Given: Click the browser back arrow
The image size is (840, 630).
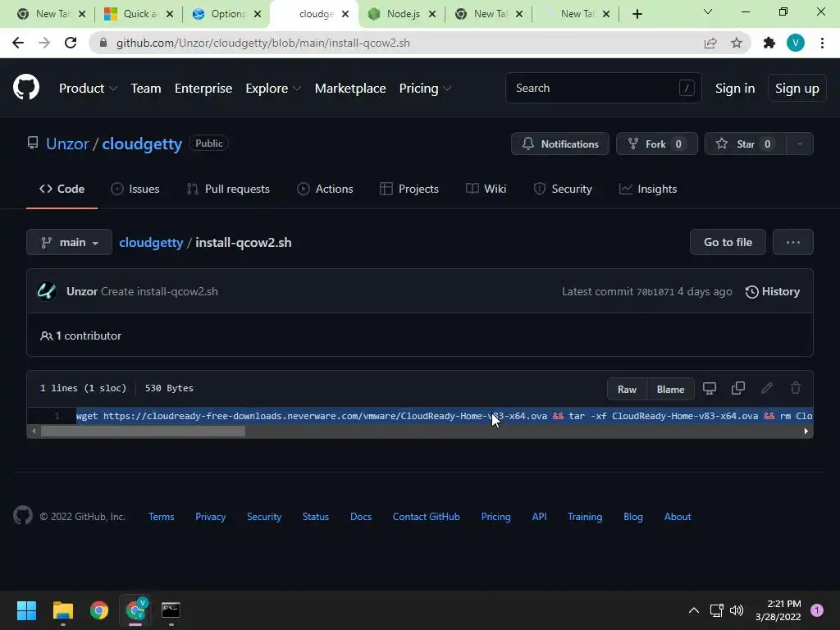Looking at the screenshot, I should [18, 43].
